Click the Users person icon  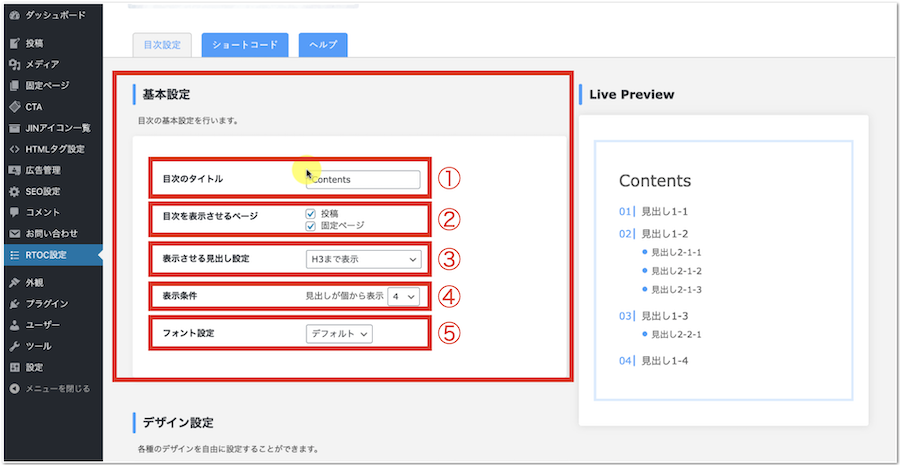pos(14,325)
